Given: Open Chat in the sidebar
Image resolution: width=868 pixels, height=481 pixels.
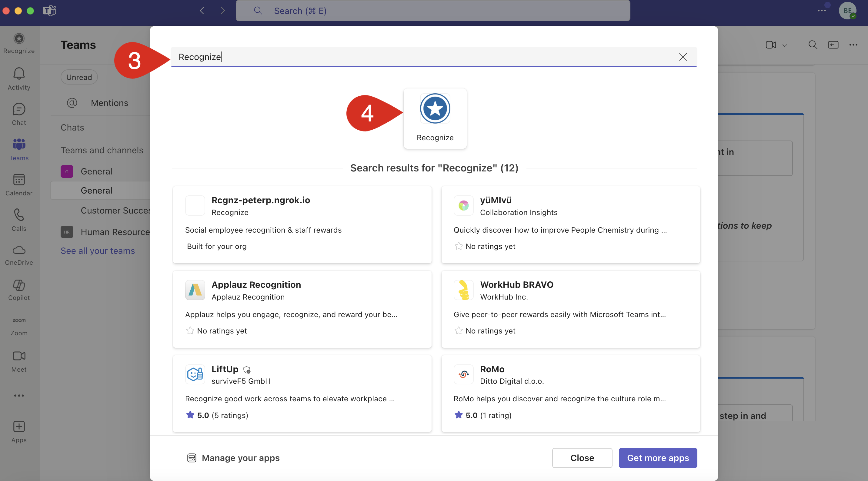Looking at the screenshot, I should click(x=19, y=114).
